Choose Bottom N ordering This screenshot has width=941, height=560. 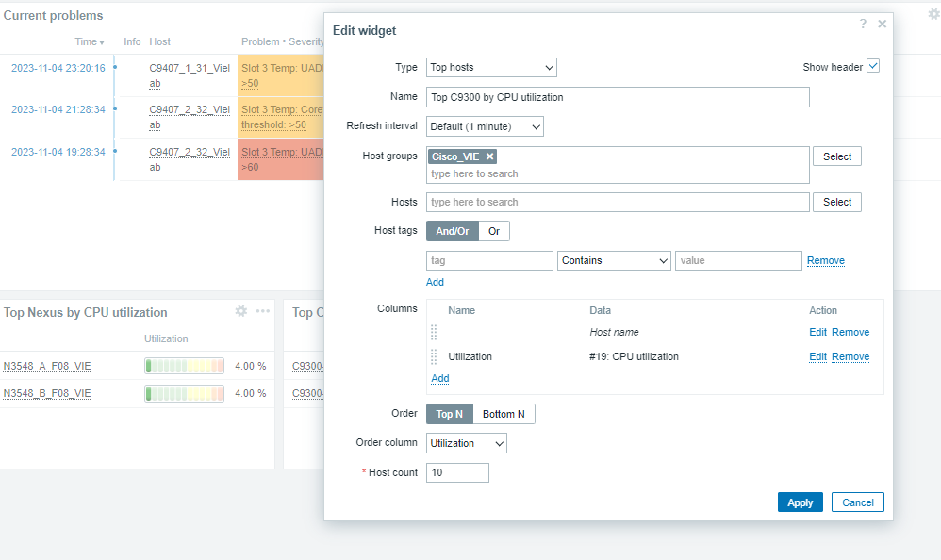pos(504,414)
